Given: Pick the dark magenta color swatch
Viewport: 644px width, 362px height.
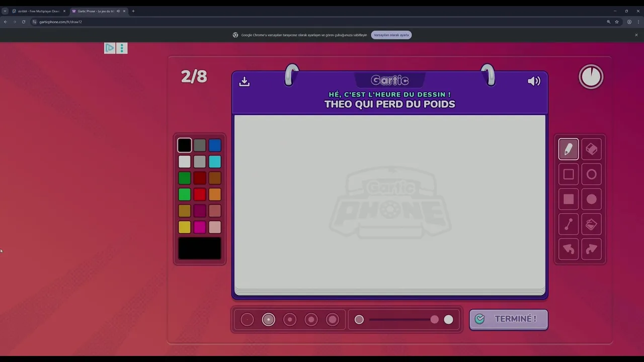Looking at the screenshot, I should point(200,211).
